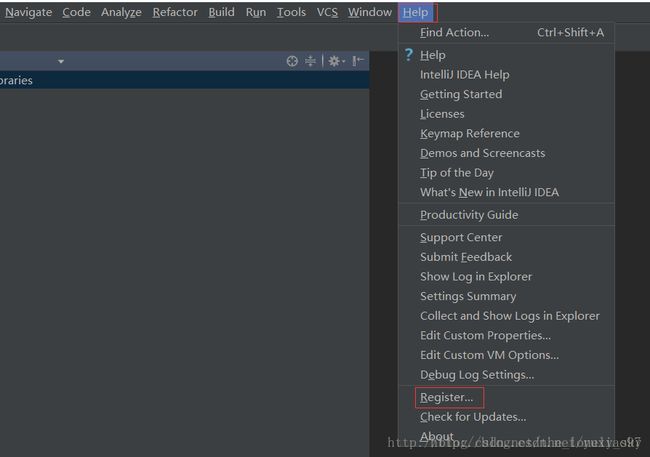This screenshot has height=457, width=650.
Task: Open the Run menu
Action: coord(256,12)
